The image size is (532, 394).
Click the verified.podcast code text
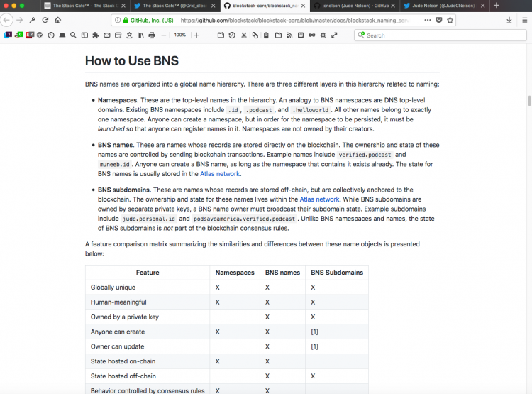point(365,155)
